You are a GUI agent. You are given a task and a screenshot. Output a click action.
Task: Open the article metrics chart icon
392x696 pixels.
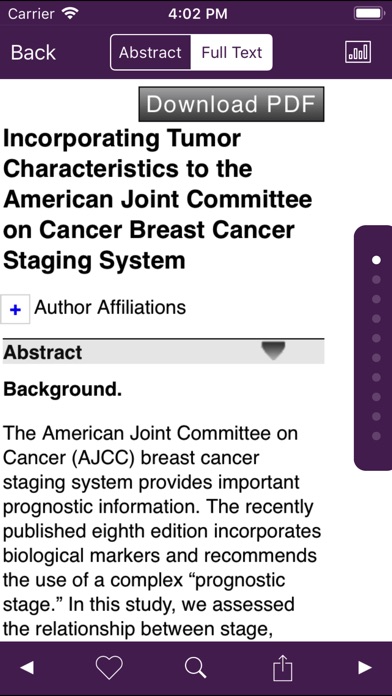[358, 52]
